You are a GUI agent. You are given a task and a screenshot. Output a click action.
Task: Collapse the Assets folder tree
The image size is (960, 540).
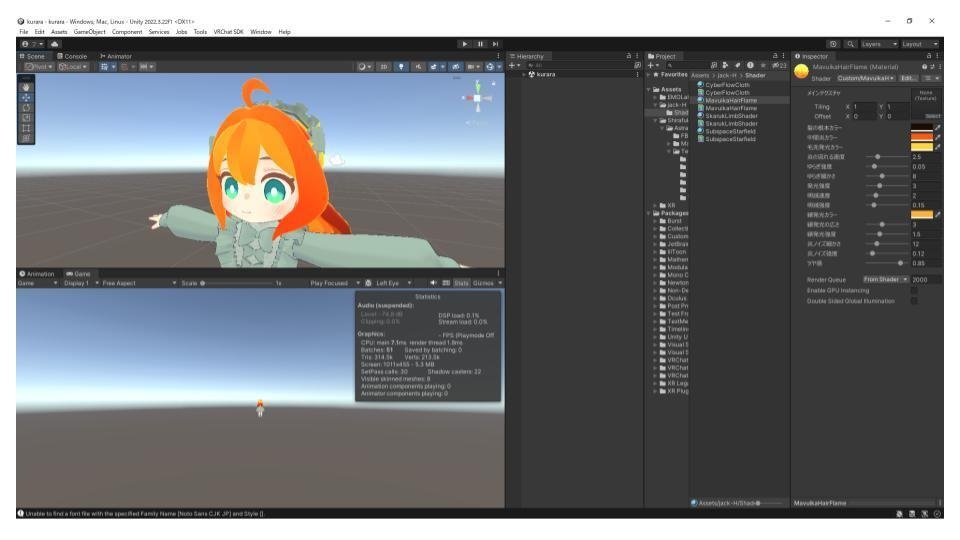click(648, 89)
